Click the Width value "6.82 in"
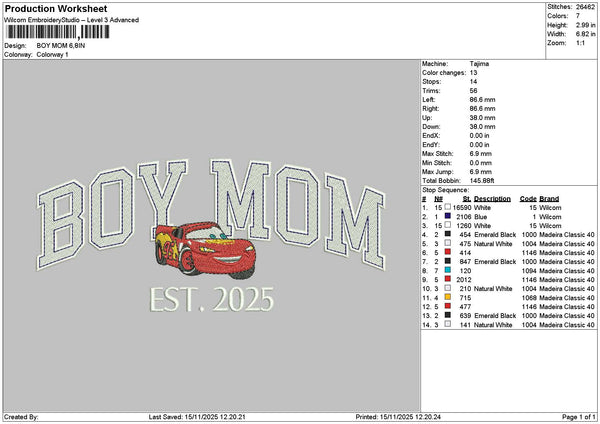The width and height of the screenshot is (600, 424). tap(585, 34)
